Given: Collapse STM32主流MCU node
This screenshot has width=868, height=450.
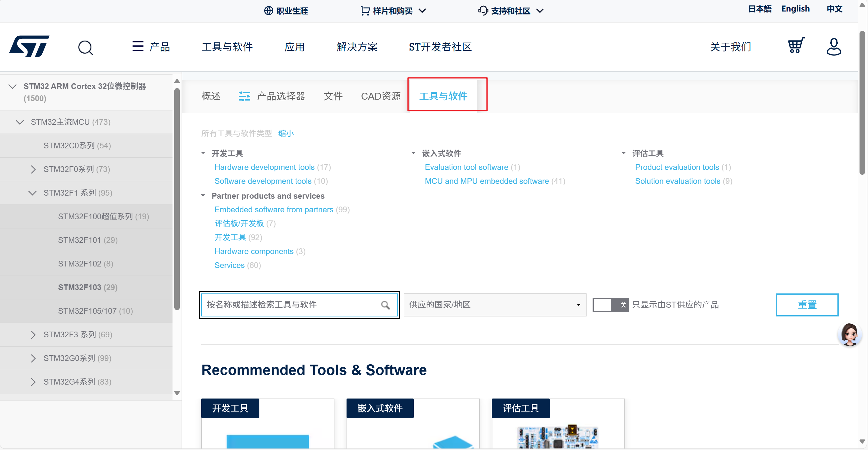Looking at the screenshot, I should 20,122.
